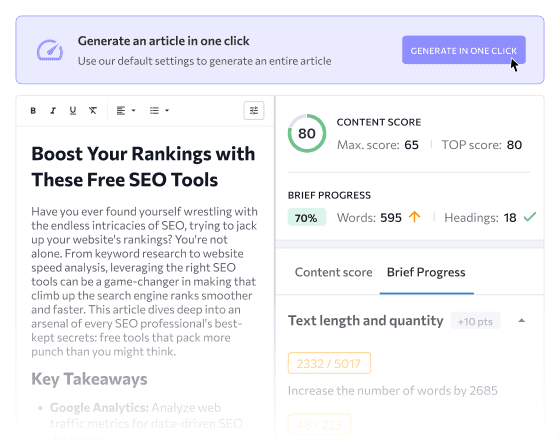Click the 80 content score circular gauge
Screen dimensions: 560x444
point(307,134)
